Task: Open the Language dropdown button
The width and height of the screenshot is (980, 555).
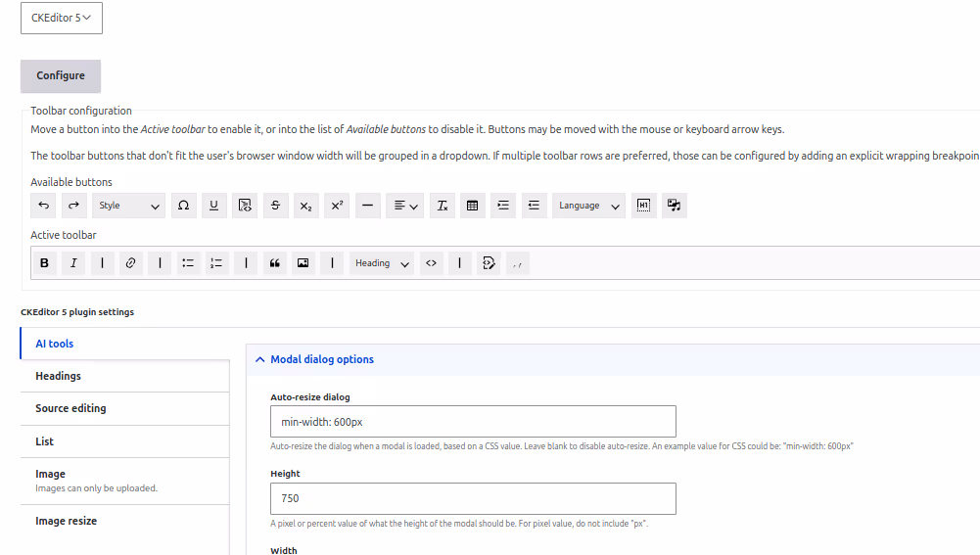Action: (x=588, y=205)
